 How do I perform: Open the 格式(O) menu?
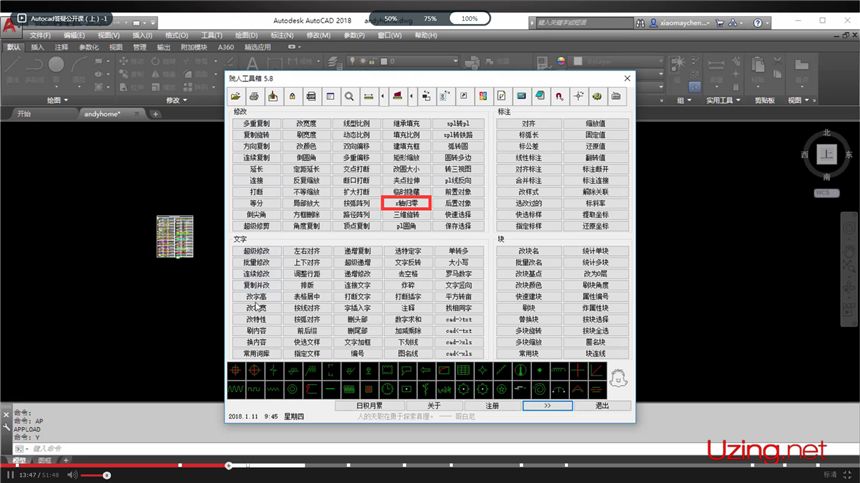coord(176,35)
